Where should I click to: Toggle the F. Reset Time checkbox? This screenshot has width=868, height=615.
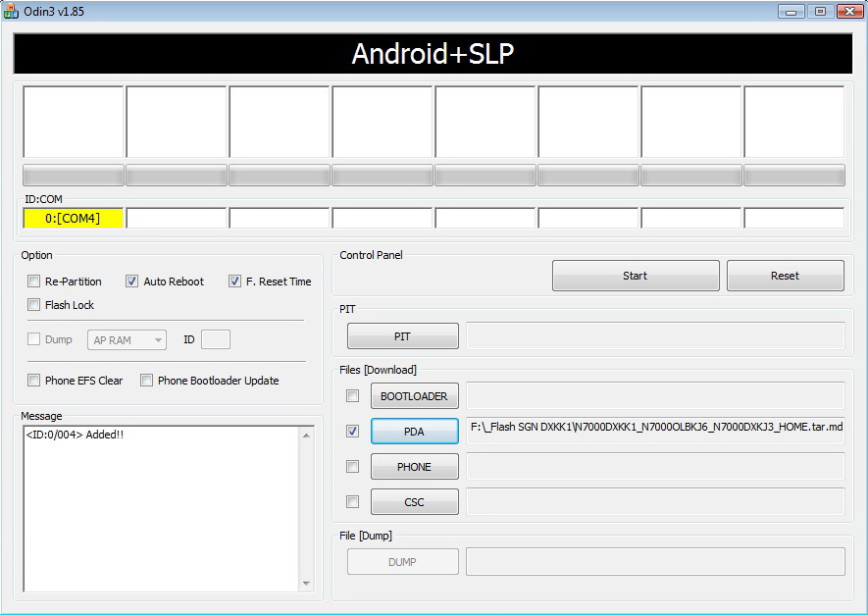[x=234, y=282]
